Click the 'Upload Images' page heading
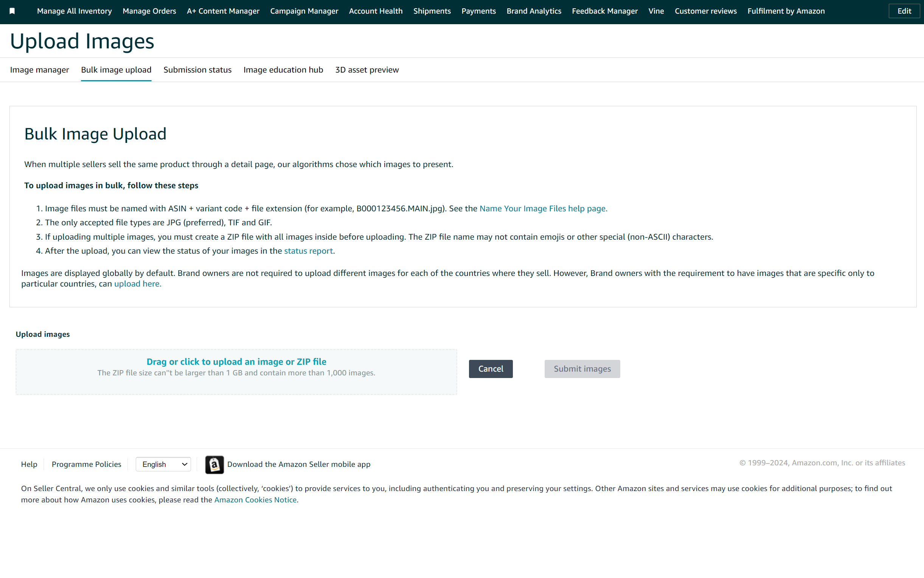Screen dimensions: 924x578 [82, 41]
